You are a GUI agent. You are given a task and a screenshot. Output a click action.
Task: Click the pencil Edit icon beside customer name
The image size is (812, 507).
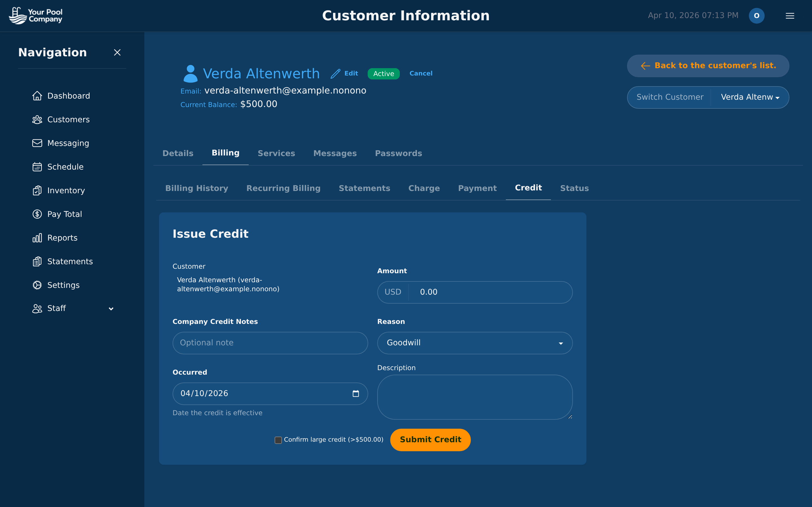click(x=335, y=73)
